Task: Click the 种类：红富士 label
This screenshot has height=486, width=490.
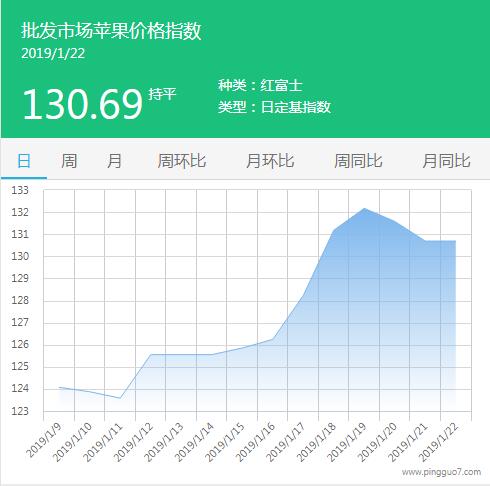Action: click(260, 85)
